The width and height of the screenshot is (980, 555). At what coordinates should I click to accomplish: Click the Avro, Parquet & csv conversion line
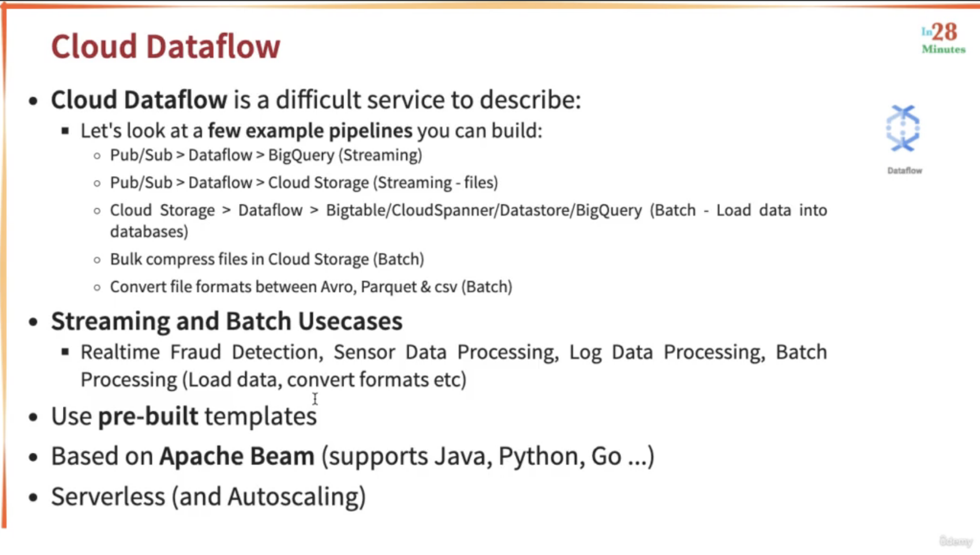coord(311,287)
